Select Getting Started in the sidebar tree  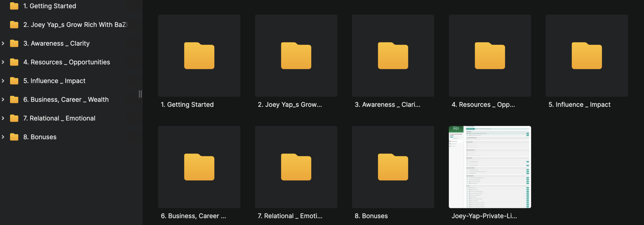50,6
